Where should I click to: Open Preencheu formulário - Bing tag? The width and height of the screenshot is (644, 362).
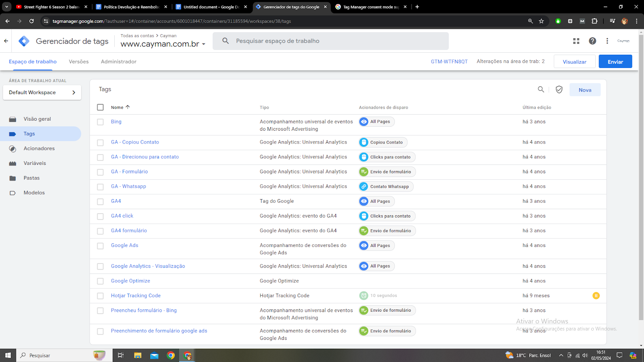pos(144,311)
